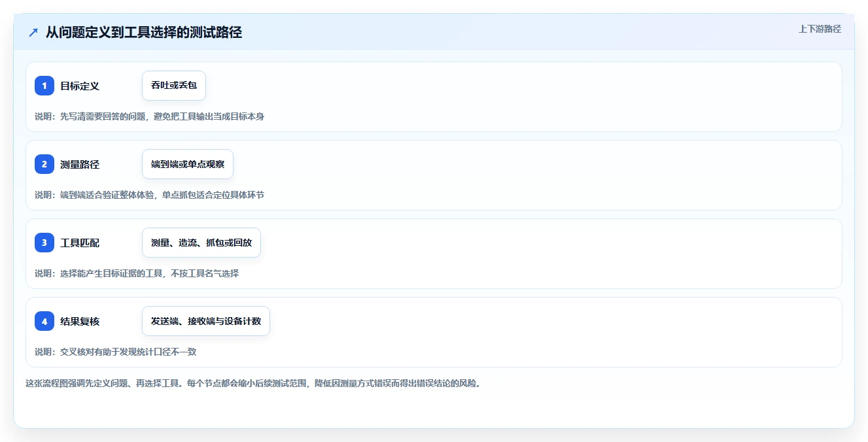The height and width of the screenshot is (442, 868).
Task: Click the 测量路径 step label
Action: click(x=80, y=164)
